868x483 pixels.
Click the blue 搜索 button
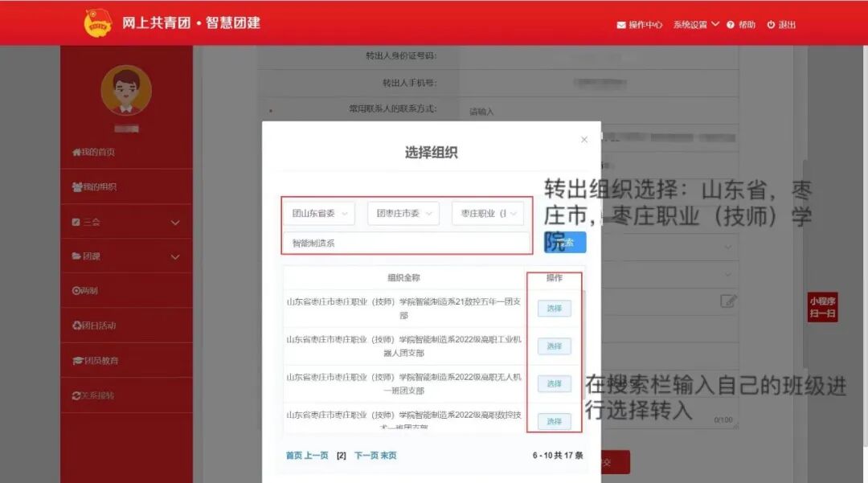point(565,243)
